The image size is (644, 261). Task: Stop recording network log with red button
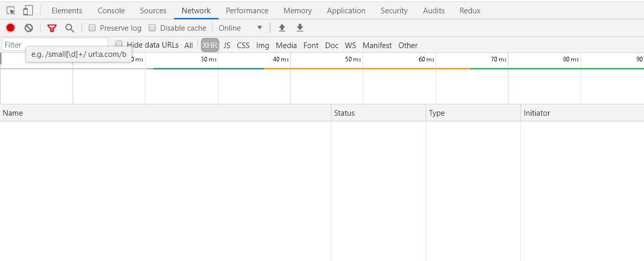(10, 28)
